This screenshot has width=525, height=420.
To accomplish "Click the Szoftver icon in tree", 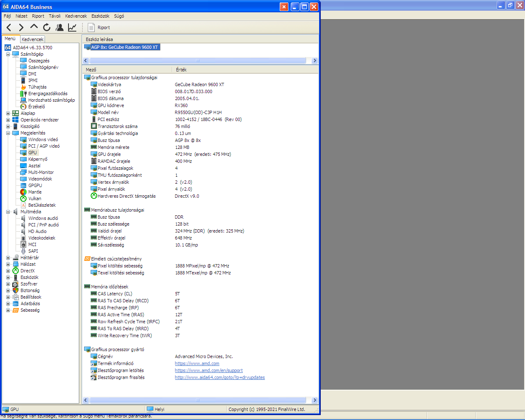I will click(x=16, y=284).
